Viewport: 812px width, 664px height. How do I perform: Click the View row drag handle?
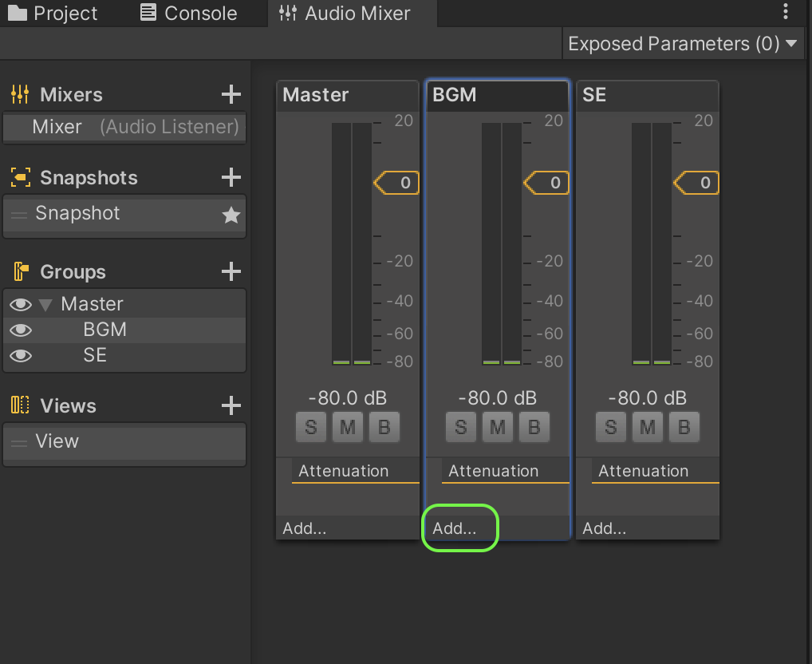pos(19,444)
